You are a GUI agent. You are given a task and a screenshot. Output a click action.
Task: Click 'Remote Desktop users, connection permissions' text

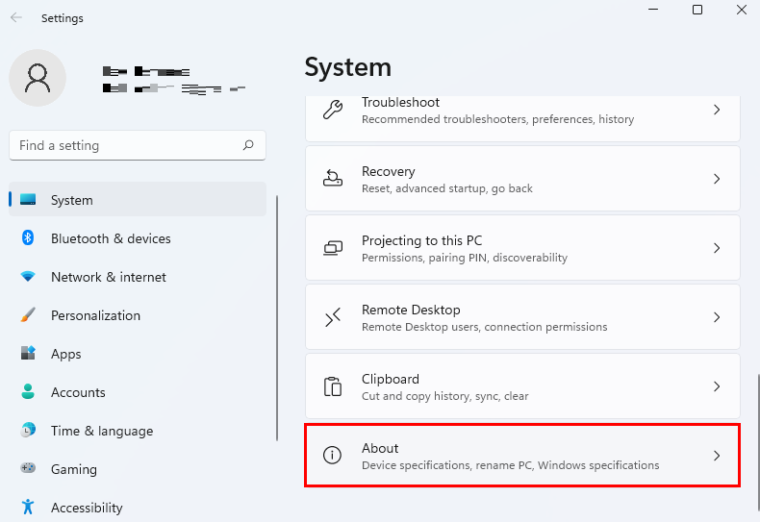click(484, 327)
